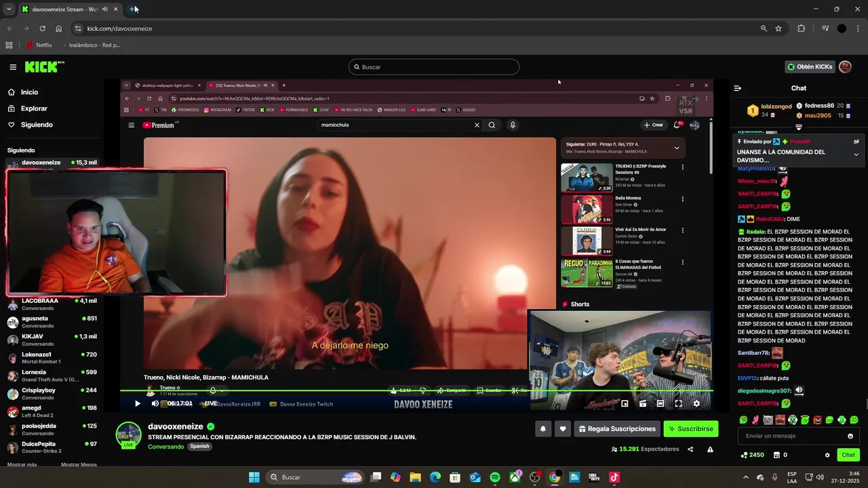Open Spotify from the taskbar
The width and height of the screenshot is (868, 488).
(495, 477)
